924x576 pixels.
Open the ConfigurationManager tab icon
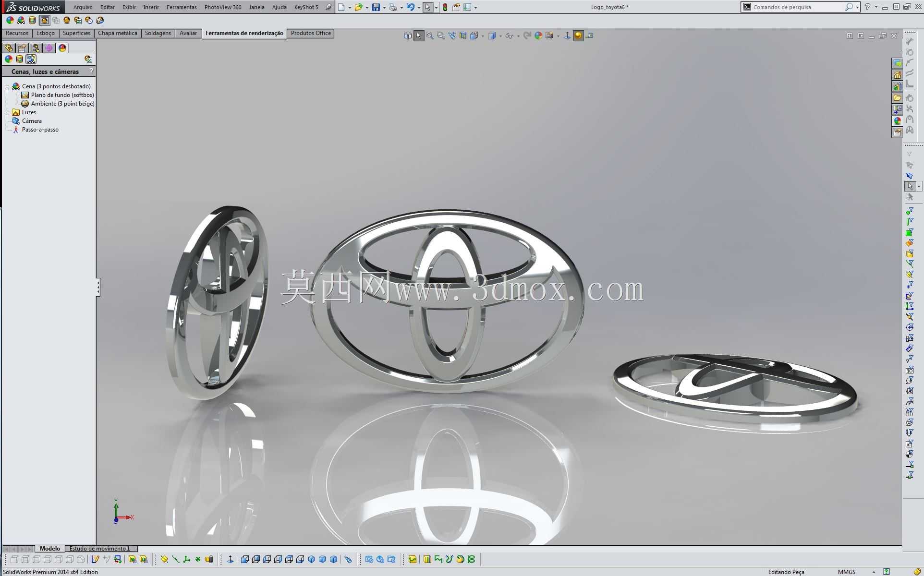(x=36, y=48)
